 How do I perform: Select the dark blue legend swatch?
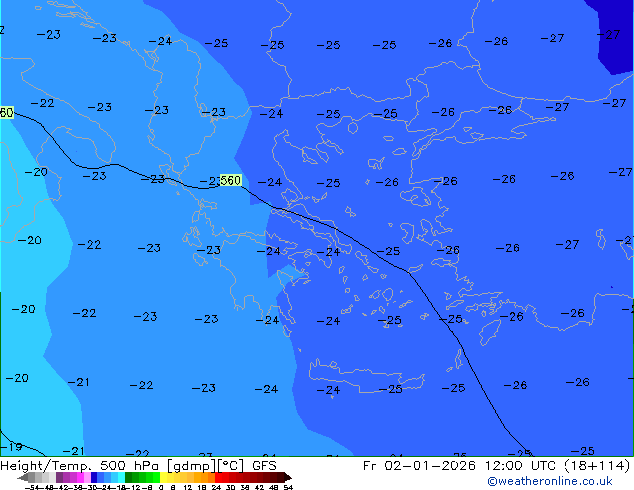[x=94, y=477]
